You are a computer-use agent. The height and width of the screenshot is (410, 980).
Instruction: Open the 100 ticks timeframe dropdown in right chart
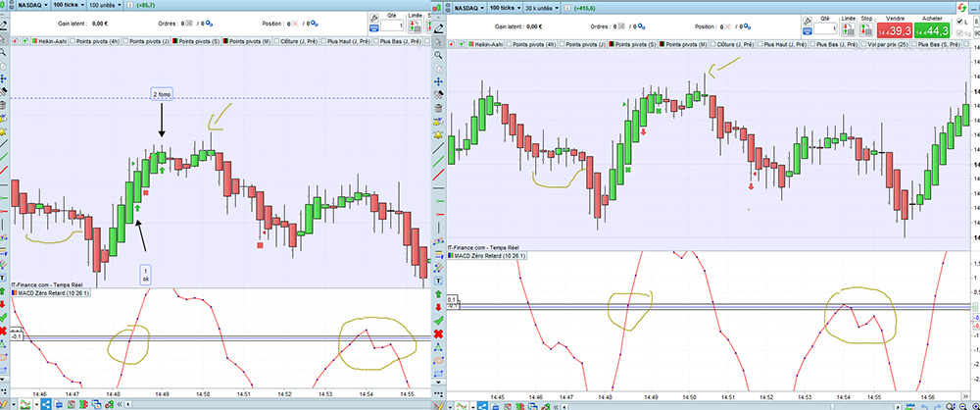pyautogui.click(x=505, y=8)
